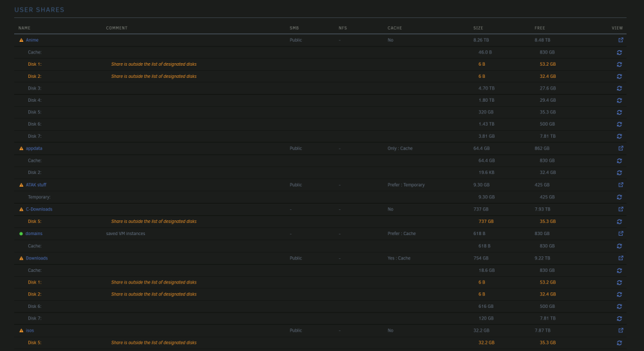644x351 pixels.
Task: Refresh Downloads Disk 6 row with 616 GB
Action: (x=620, y=307)
